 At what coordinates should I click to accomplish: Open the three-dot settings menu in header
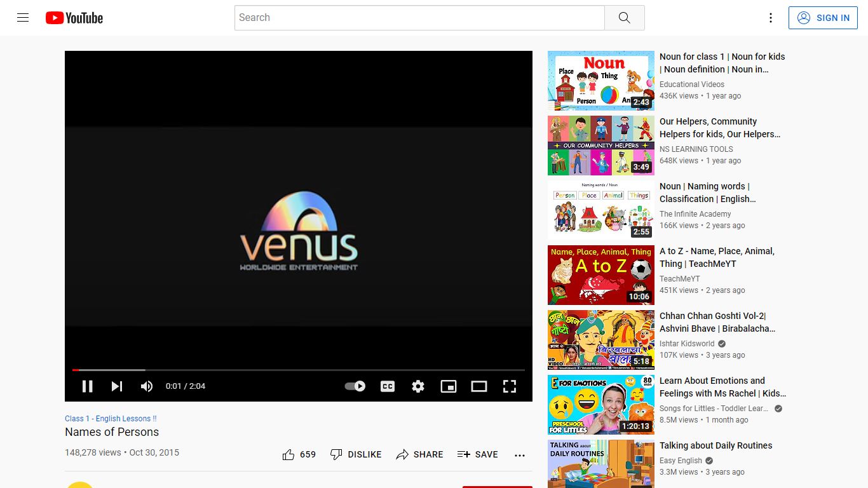click(x=771, y=18)
